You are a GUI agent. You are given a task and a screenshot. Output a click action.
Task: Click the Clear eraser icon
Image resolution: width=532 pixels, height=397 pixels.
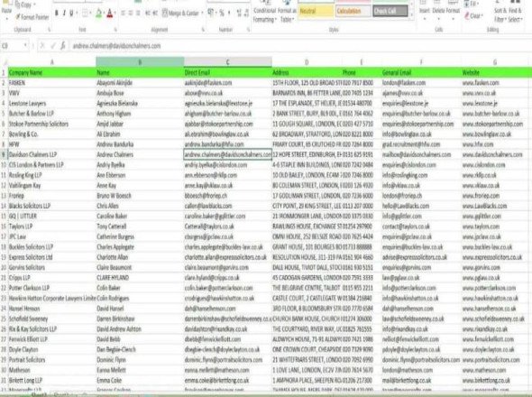(x=467, y=15)
